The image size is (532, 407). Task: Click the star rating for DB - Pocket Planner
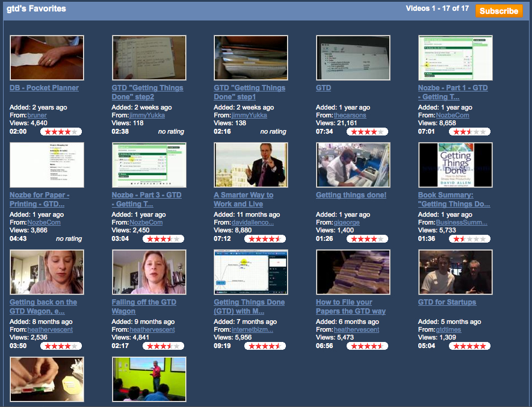(61, 132)
